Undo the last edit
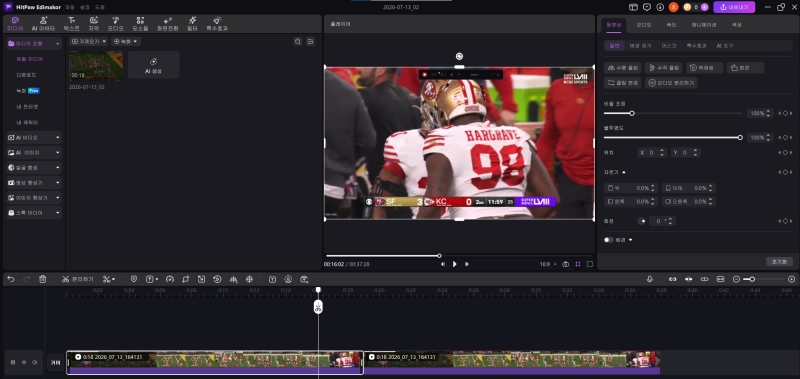The image size is (800, 379). click(11, 279)
